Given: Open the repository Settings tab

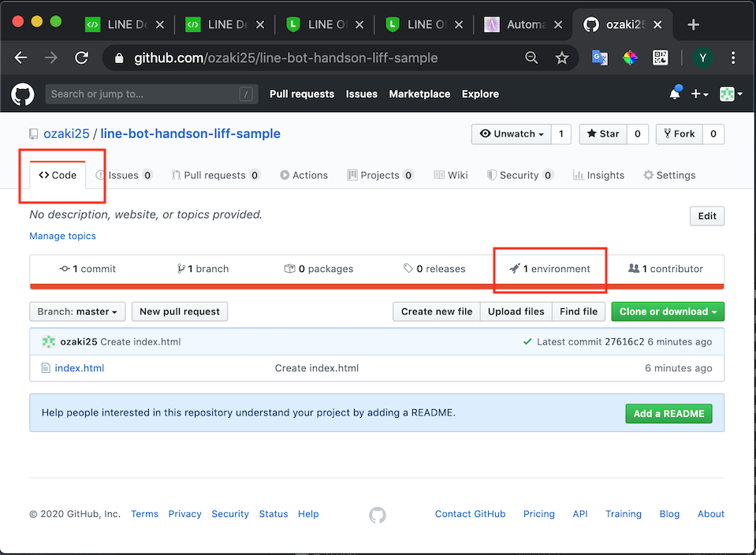Looking at the screenshot, I should click(x=669, y=176).
